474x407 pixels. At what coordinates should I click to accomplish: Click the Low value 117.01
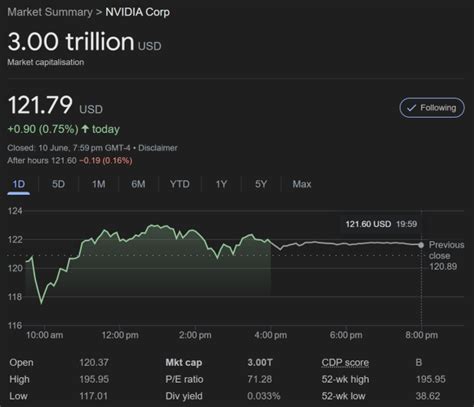tap(94, 396)
